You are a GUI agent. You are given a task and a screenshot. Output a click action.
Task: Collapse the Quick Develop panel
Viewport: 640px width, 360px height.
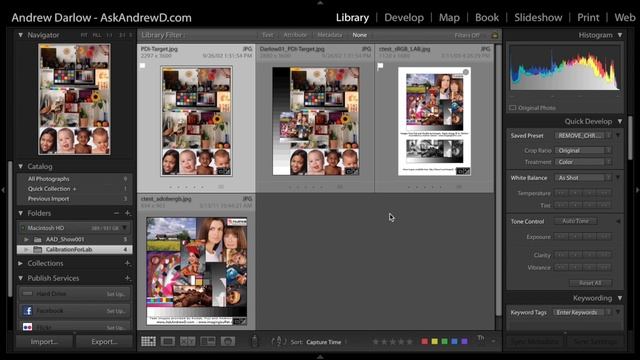(x=620, y=121)
